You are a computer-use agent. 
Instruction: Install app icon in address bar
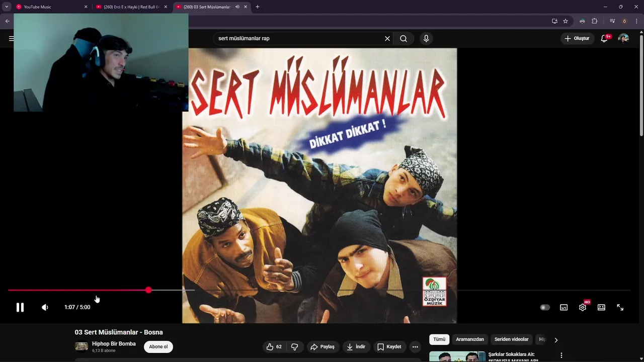(x=554, y=21)
